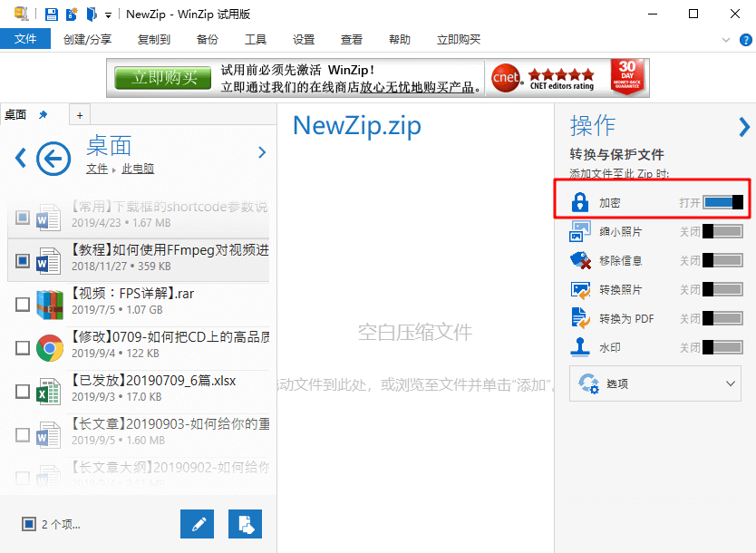Click the Excel icon of 20190709_6篇.xlsx
This screenshot has width=756, height=553.
pos(49,391)
